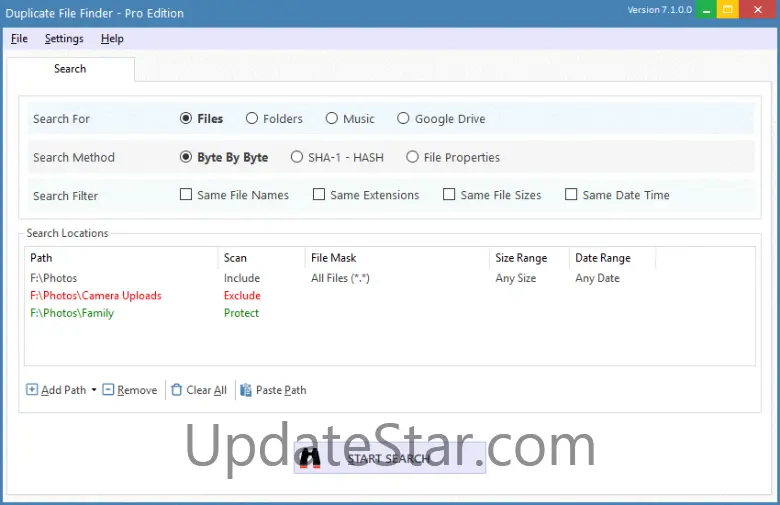Open the File menu
The height and width of the screenshot is (505, 780).
pyautogui.click(x=19, y=39)
